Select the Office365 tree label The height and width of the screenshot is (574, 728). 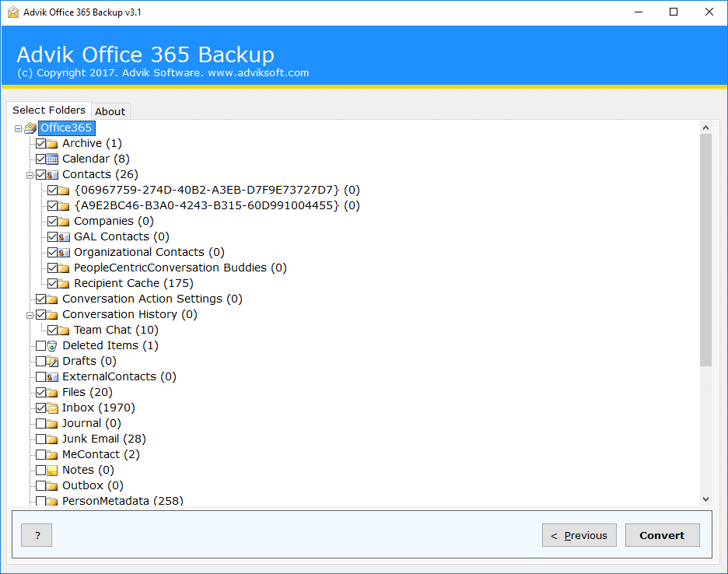[66, 128]
